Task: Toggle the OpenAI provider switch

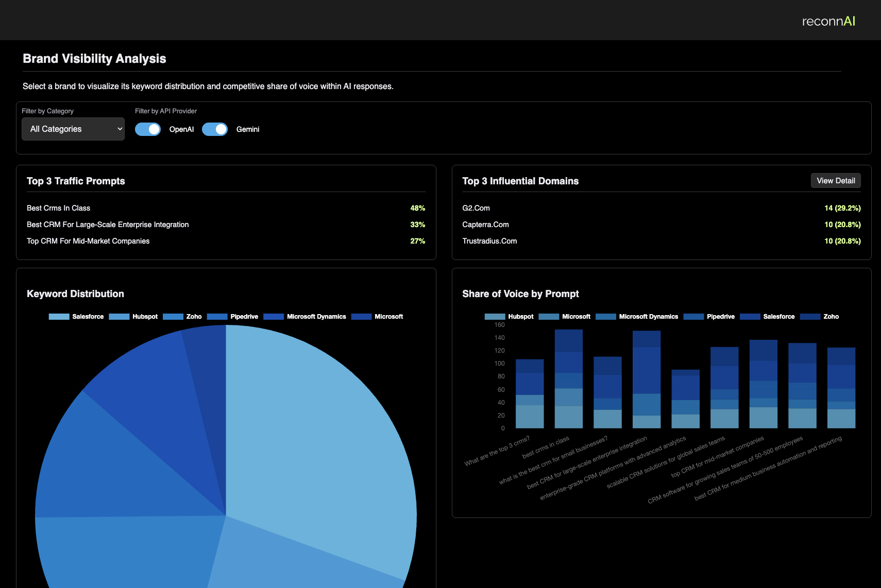Action: tap(148, 129)
